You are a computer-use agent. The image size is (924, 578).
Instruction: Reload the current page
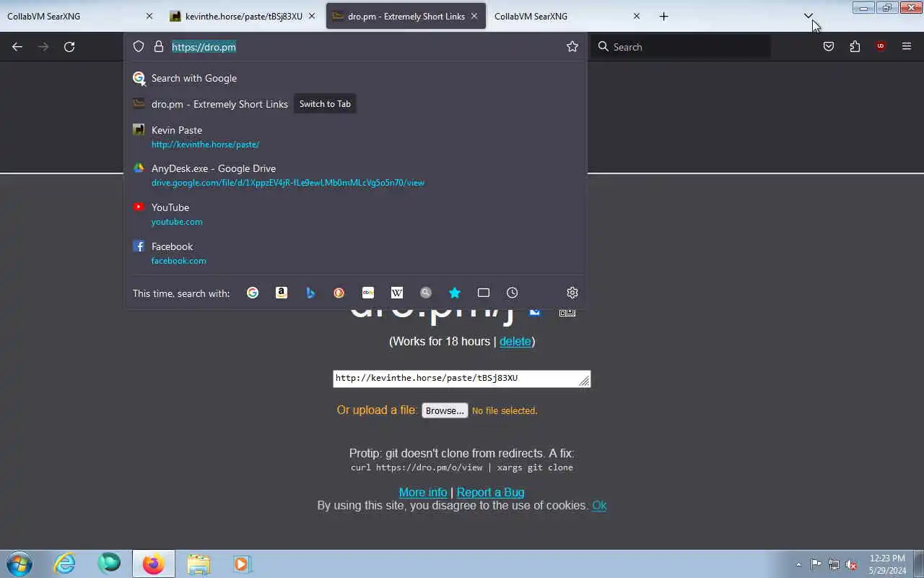tap(69, 47)
